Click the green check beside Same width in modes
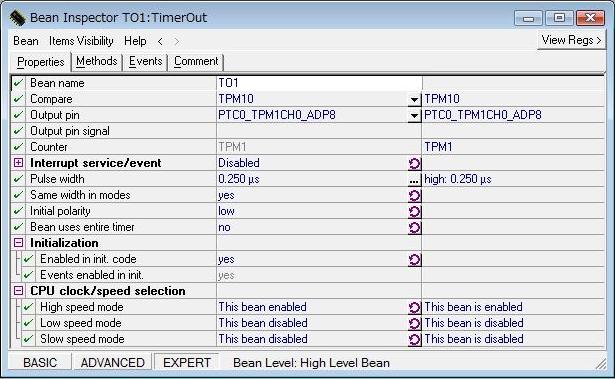Image resolution: width=615 pixels, height=379 pixels. coord(18,195)
